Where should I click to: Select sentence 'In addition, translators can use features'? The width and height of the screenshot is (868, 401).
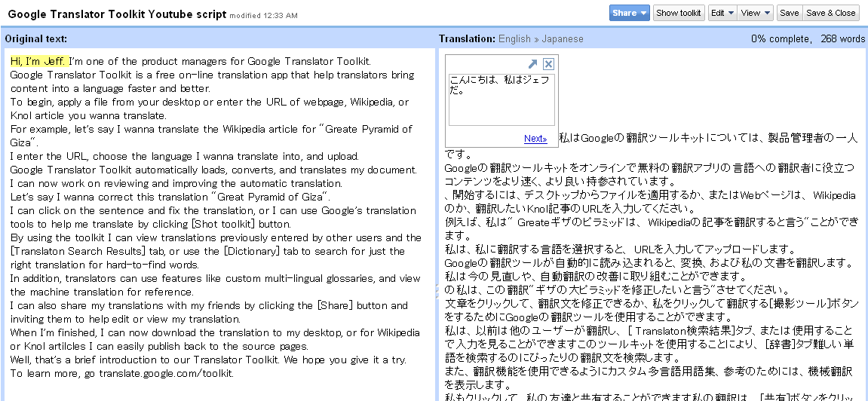(216, 285)
